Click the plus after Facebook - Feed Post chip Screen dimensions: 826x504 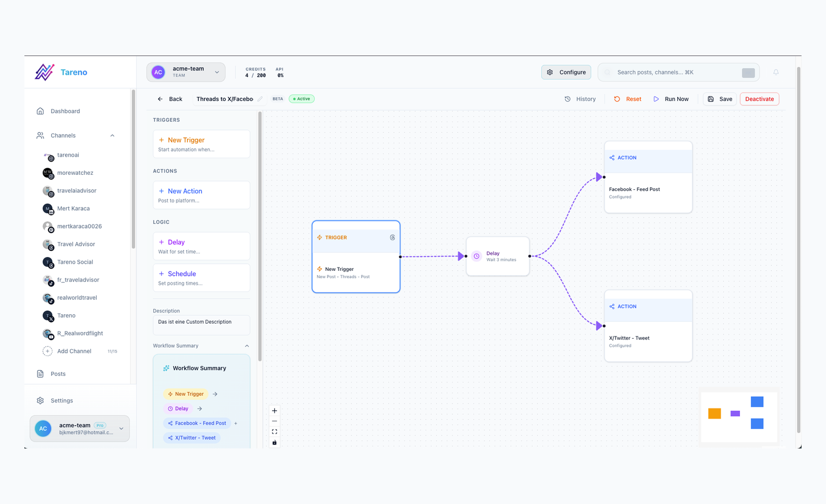[x=236, y=424]
